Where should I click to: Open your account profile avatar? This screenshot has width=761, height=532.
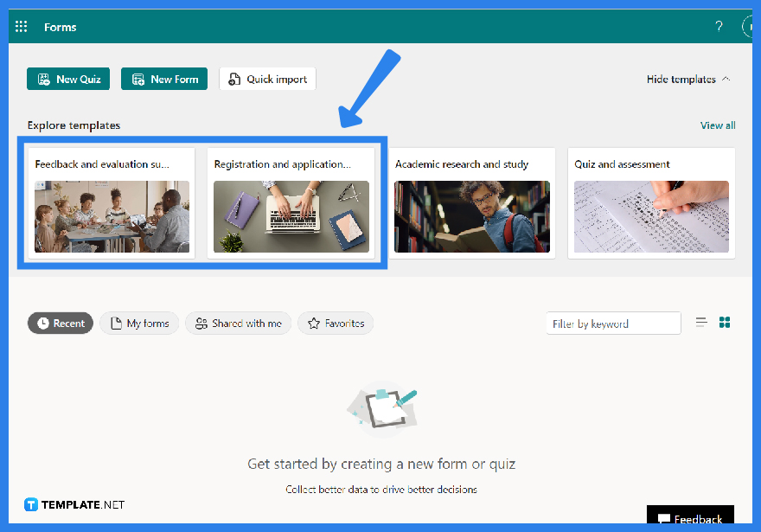[x=749, y=26]
